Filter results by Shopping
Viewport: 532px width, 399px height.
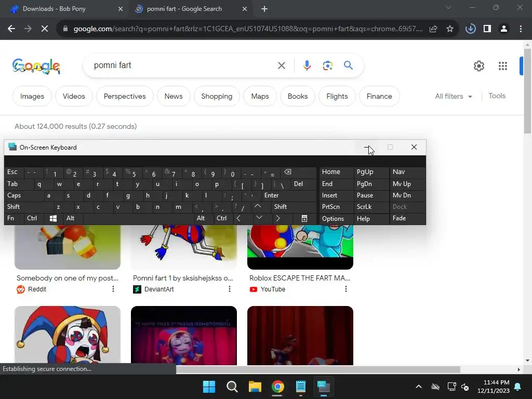[217, 96]
